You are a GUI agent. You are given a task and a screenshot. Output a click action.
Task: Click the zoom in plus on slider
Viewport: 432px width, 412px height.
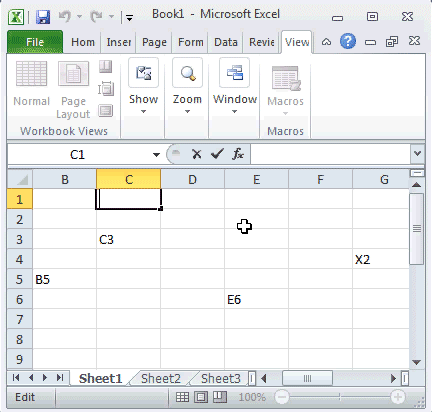pyautogui.click(x=397, y=397)
